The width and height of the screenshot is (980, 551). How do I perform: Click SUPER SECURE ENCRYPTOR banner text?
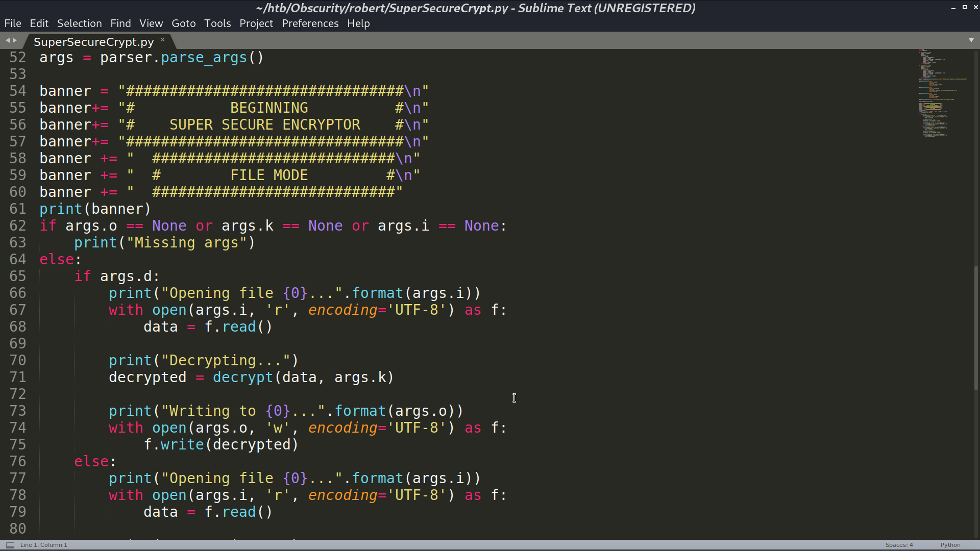click(x=265, y=125)
